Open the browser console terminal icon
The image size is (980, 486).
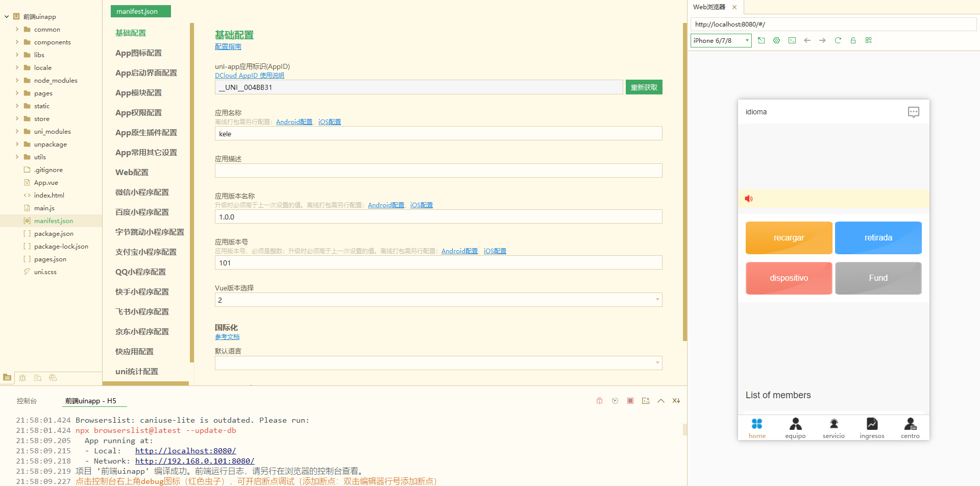(792, 40)
